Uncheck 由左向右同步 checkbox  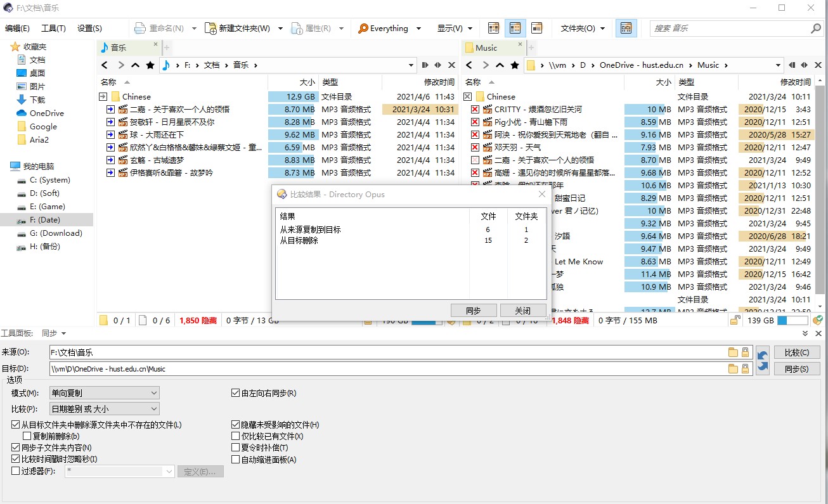click(x=236, y=393)
